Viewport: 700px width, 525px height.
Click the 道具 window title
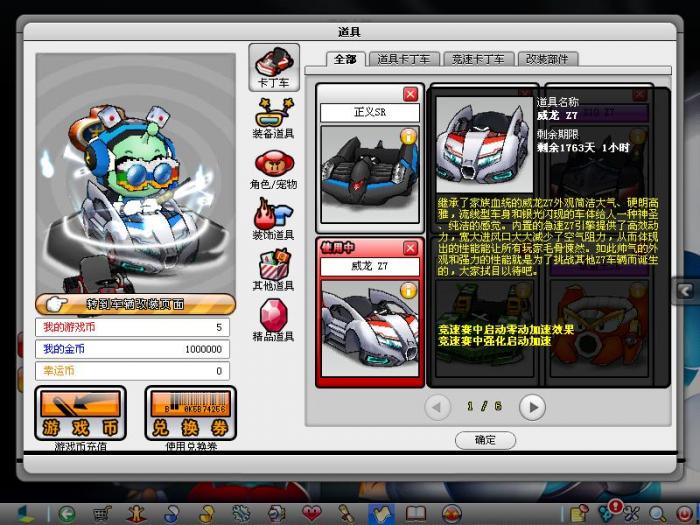[x=349, y=32]
